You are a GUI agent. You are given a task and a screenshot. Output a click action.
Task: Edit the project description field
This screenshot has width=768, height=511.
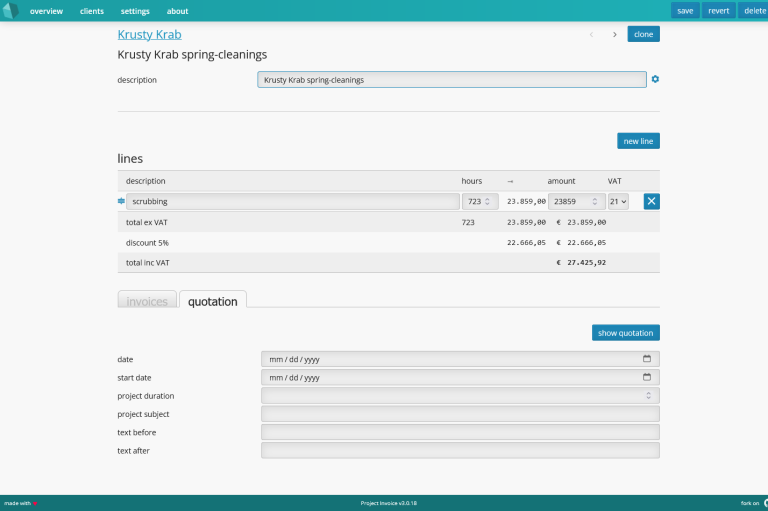point(452,80)
